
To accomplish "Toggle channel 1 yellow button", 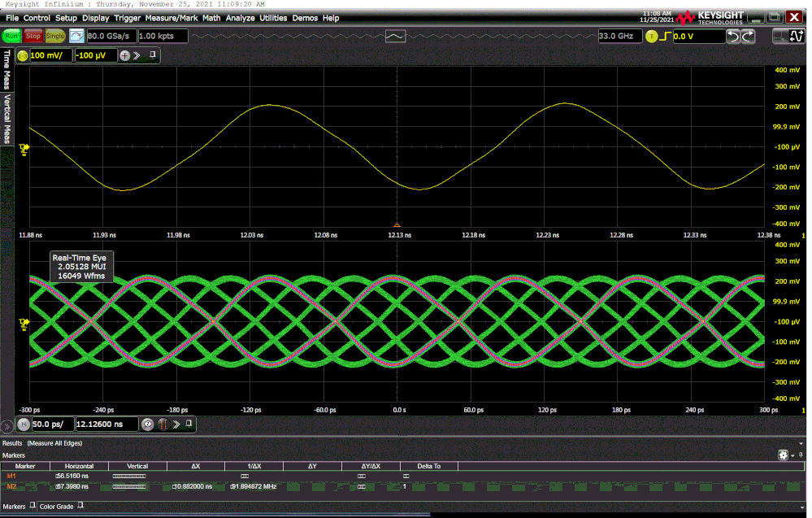I will (x=22, y=55).
